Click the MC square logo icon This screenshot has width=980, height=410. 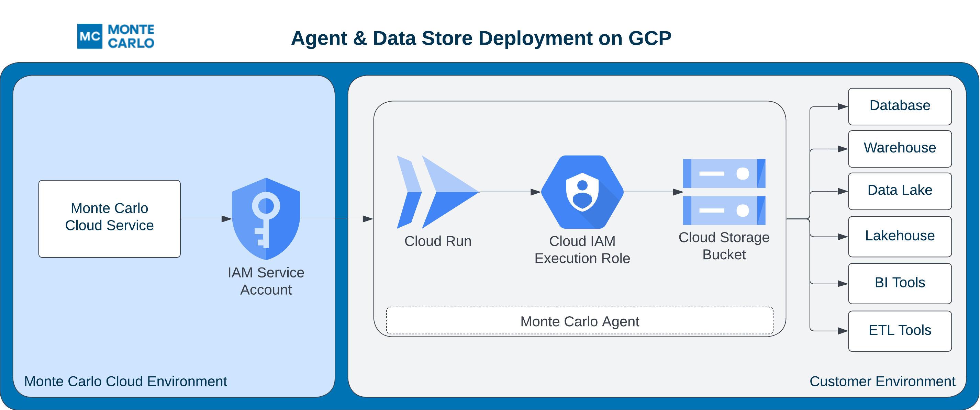(90, 36)
